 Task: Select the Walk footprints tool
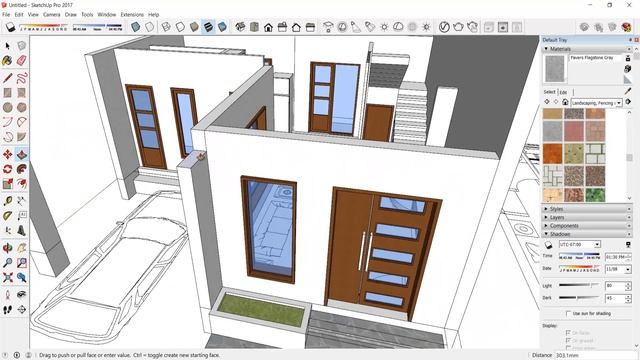[x=7, y=310]
